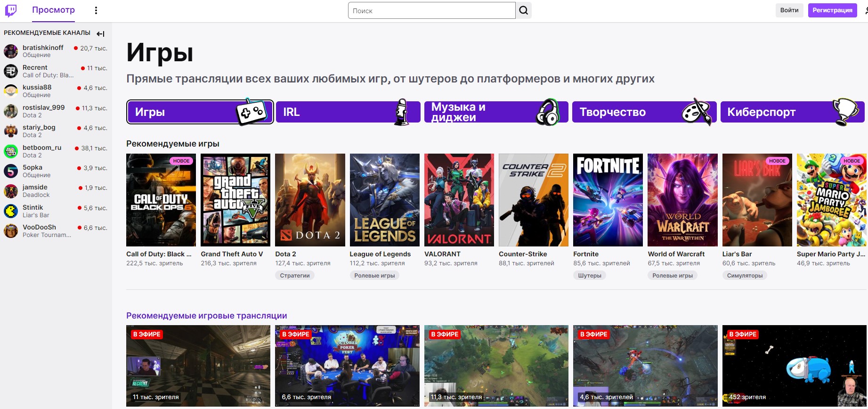The height and width of the screenshot is (409, 868).
Task: Collapse the recommended channels sidebar
Action: pyautogui.click(x=100, y=33)
